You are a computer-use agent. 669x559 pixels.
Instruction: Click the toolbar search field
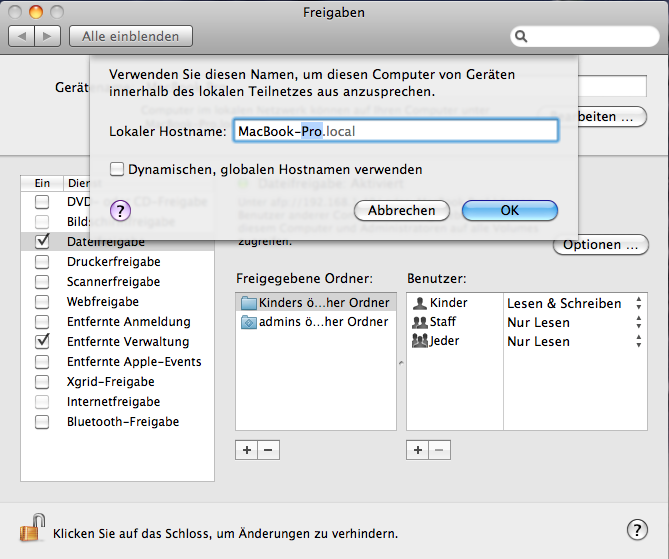coord(585,37)
